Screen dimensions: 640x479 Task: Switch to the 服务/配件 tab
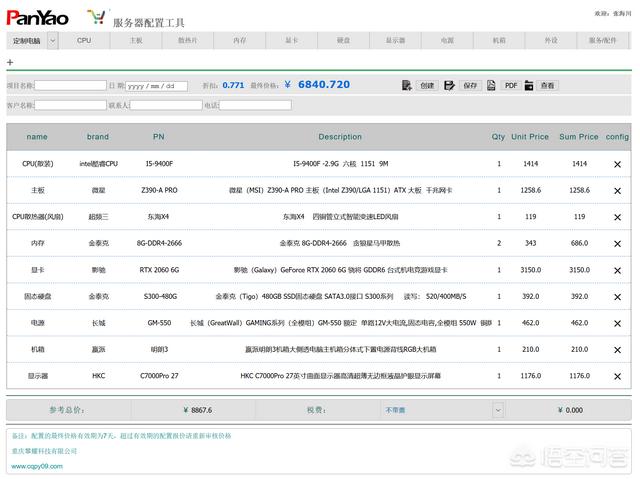coord(603,40)
